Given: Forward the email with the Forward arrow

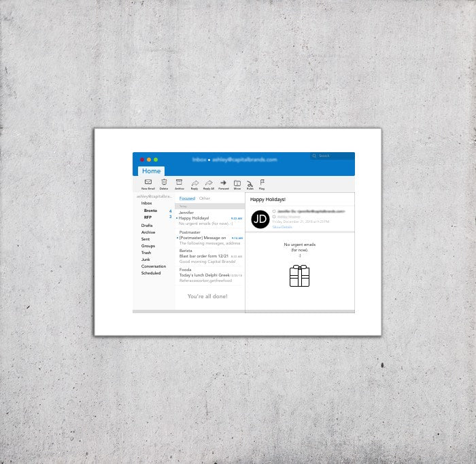Looking at the screenshot, I should 223,183.
